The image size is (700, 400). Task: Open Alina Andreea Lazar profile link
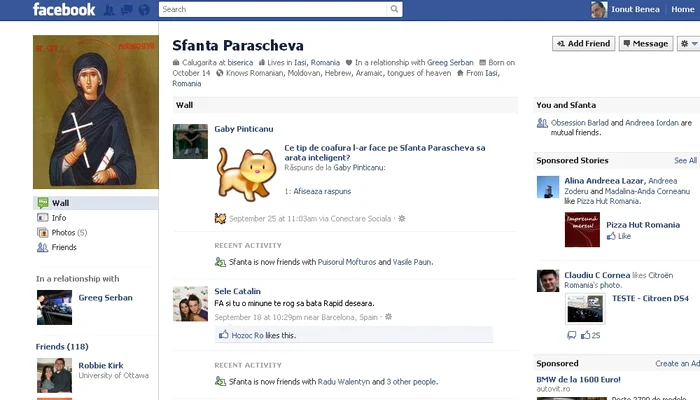coord(604,181)
